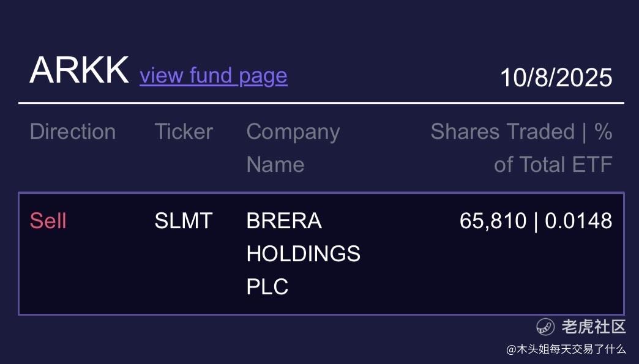Click the Company Name column header
This screenshot has width=639, height=364.
tap(293, 147)
